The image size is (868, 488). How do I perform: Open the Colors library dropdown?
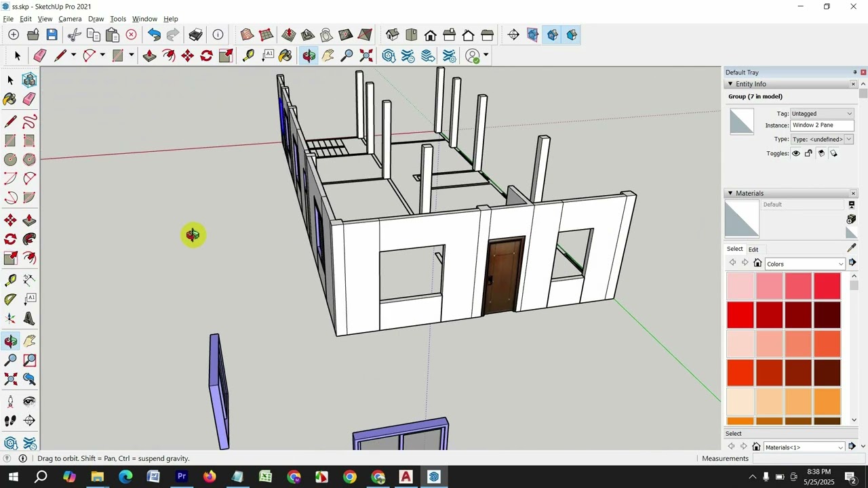[805, 264]
